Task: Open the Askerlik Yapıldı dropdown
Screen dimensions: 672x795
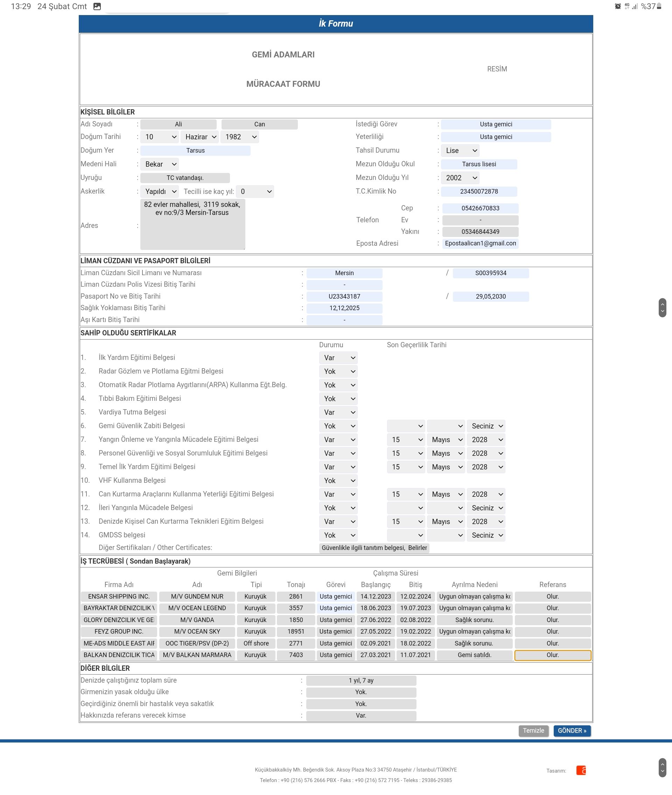Action: pyautogui.click(x=160, y=191)
